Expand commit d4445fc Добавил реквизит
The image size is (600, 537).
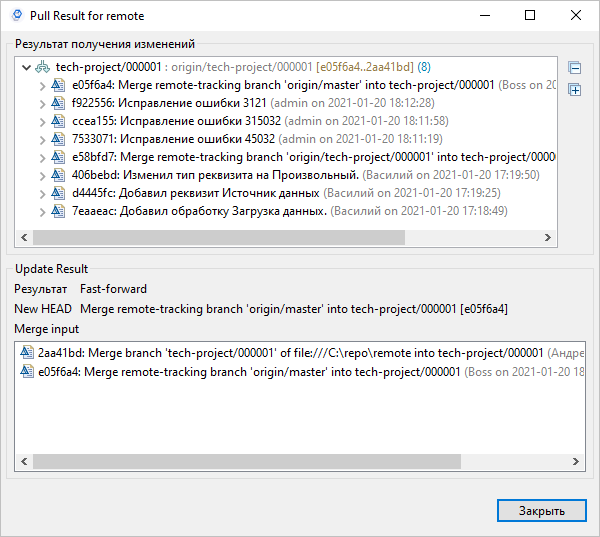tap(42, 193)
